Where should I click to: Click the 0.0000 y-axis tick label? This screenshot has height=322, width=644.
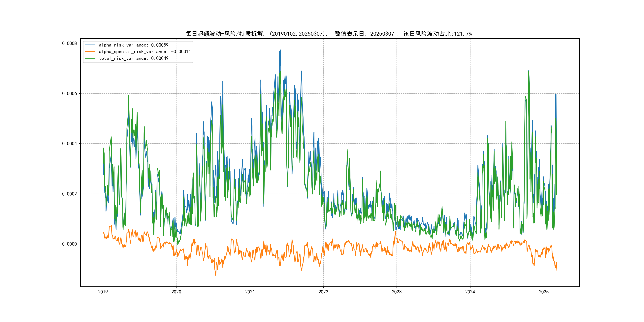tap(70, 244)
